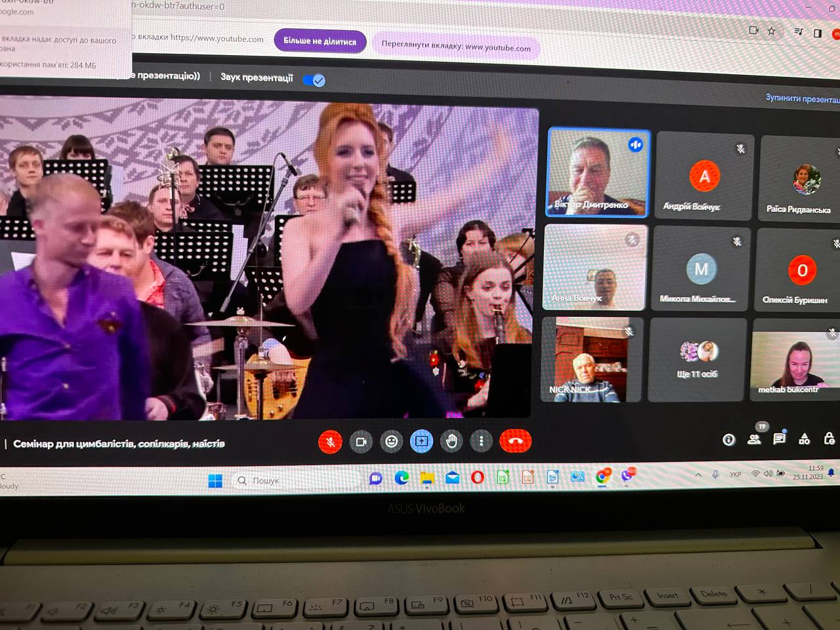Screen dimensions: 840x630
Task: Select metkab bukcentr participant tile
Action: (795, 360)
